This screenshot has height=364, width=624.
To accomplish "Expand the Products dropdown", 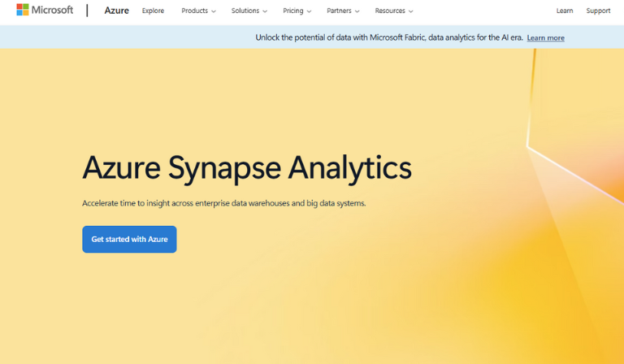I will tap(198, 11).
